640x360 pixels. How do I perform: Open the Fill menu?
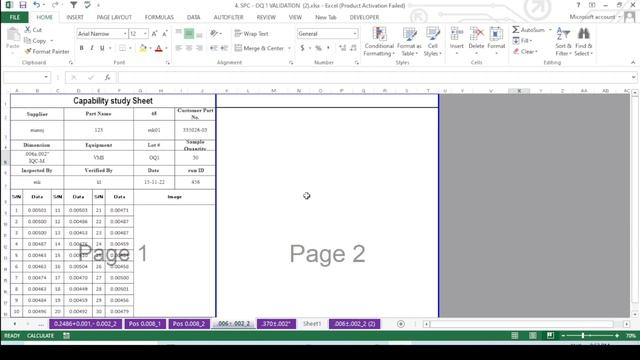522,40
